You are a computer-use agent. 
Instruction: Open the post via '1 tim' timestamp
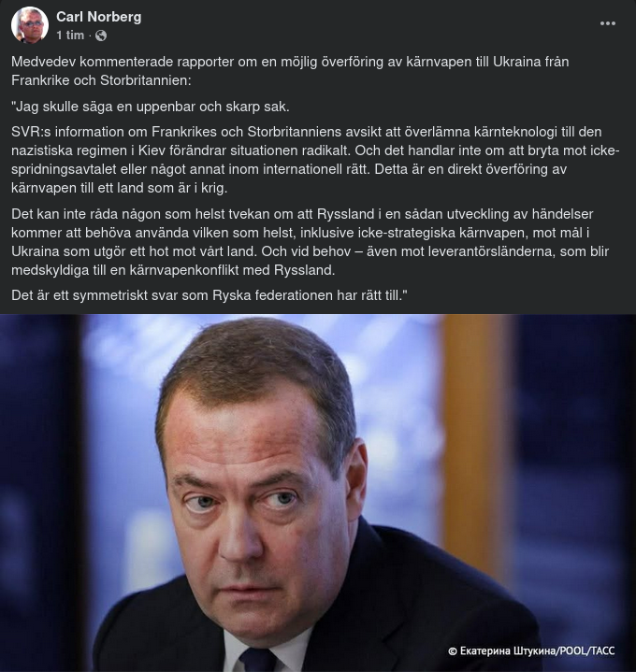(70, 36)
